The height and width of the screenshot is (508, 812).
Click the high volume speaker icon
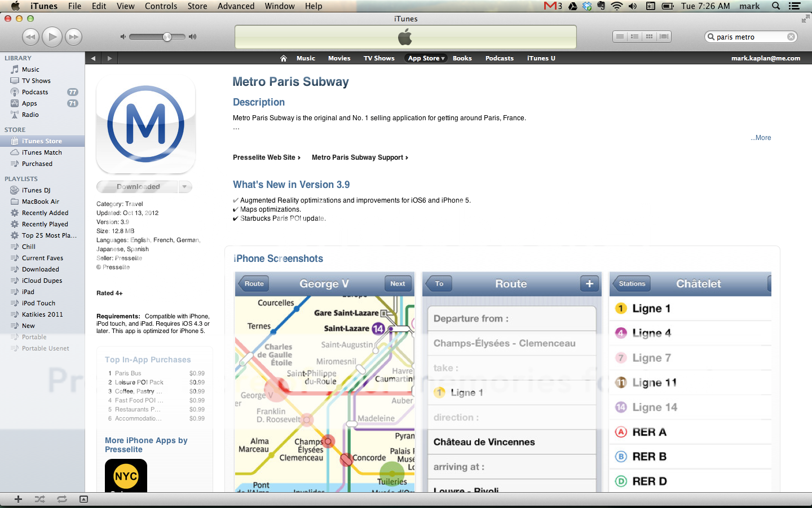pos(192,37)
